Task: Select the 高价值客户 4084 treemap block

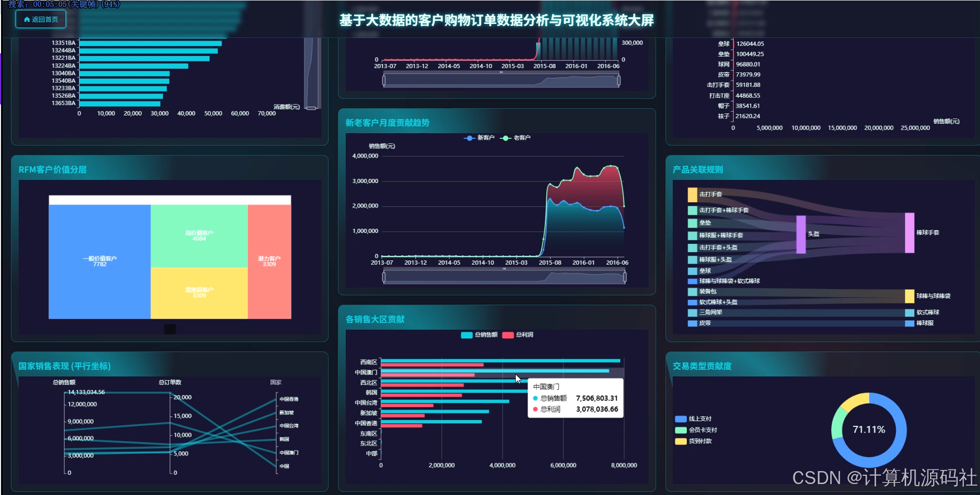Action: pyautogui.click(x=199, y=236)
